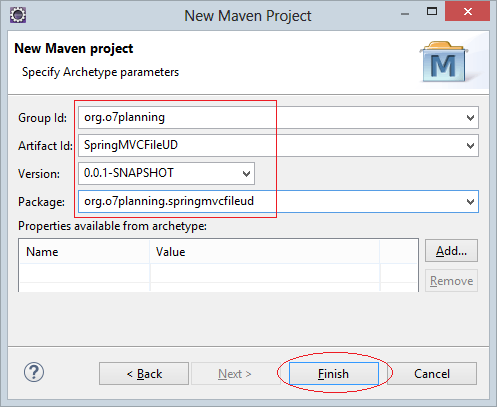Click the Eclipse icon in title bar

(18, 15)
